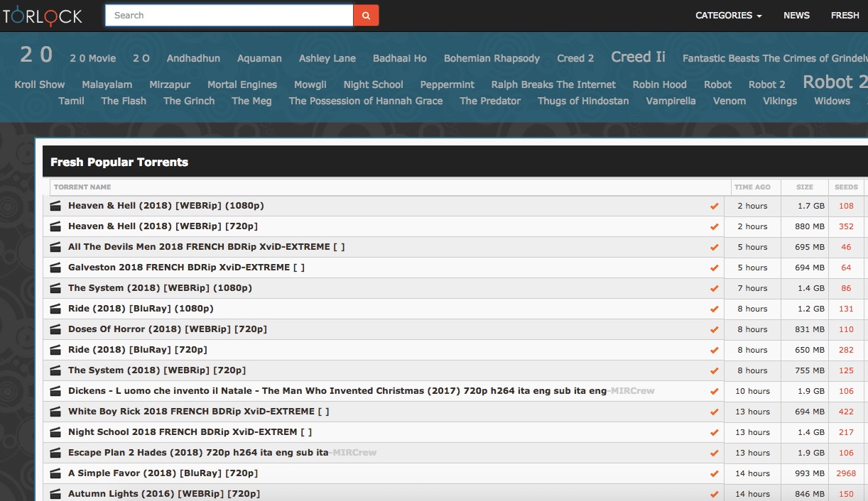Click movie icon beside A Simple Favor
868x501 pixels.
55,473
